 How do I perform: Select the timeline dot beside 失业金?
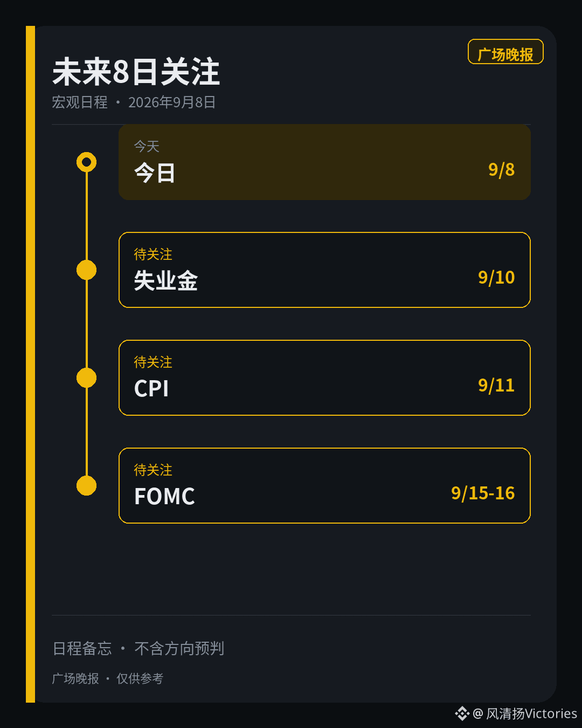(86, 270)
